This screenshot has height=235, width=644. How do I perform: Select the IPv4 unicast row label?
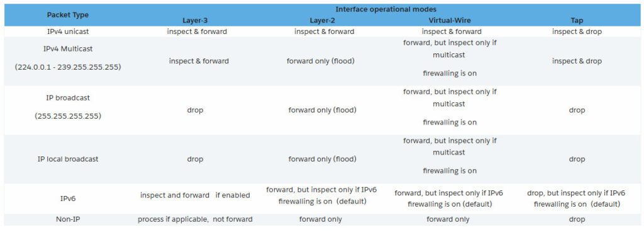click(68, 31)
